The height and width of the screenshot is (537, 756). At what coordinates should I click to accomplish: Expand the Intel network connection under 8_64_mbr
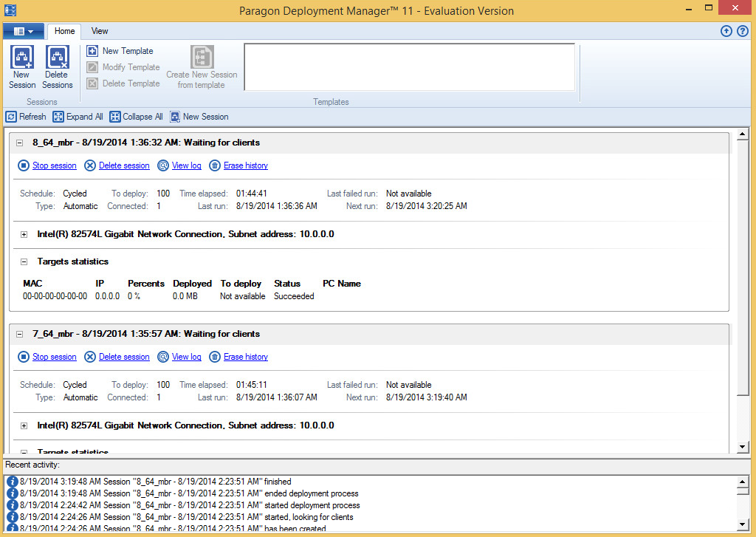tap(24, 234)
